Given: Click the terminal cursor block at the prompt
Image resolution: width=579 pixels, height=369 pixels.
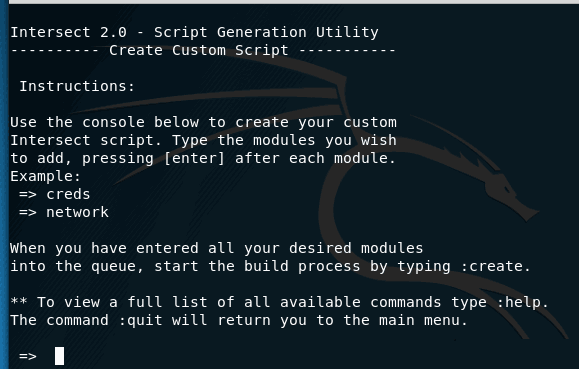Looking at the screenshot, I should 59,356.
